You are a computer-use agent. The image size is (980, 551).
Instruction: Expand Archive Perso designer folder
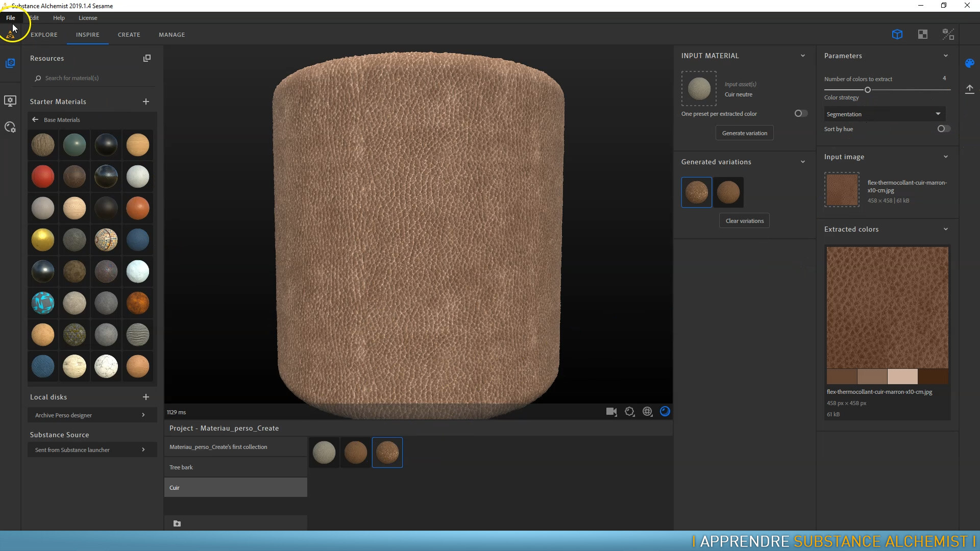coord(92,415)
